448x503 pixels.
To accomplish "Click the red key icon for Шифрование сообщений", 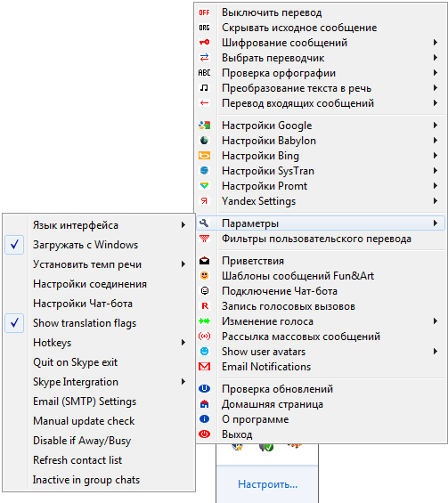I will coord(205,43).
